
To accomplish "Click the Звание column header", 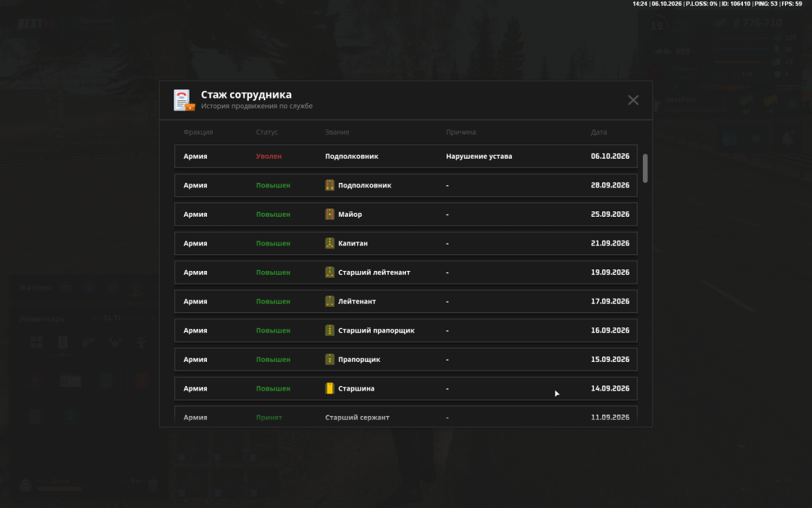I will pos(337,132).
